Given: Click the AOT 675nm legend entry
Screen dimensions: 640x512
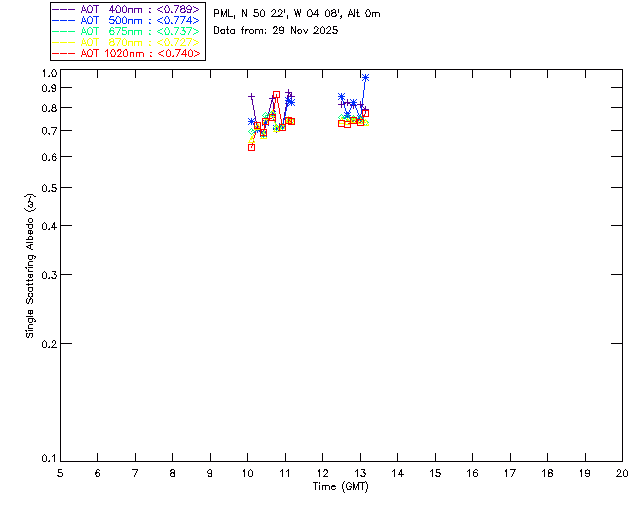Looking at the screenshot, I should pos(126,31).
